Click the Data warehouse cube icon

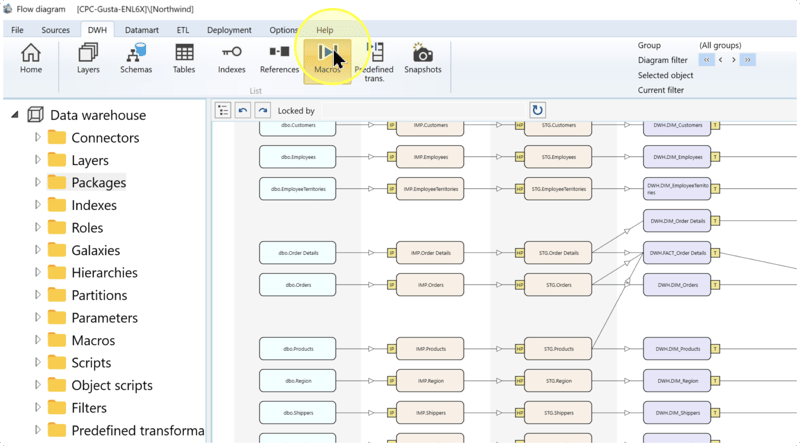click(x=35, y=115)
